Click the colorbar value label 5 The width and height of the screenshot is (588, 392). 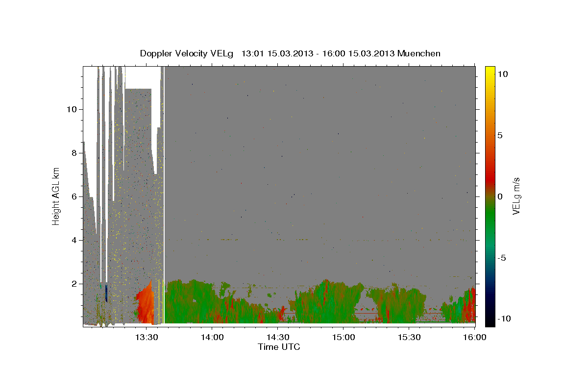[x=500, y=135]
